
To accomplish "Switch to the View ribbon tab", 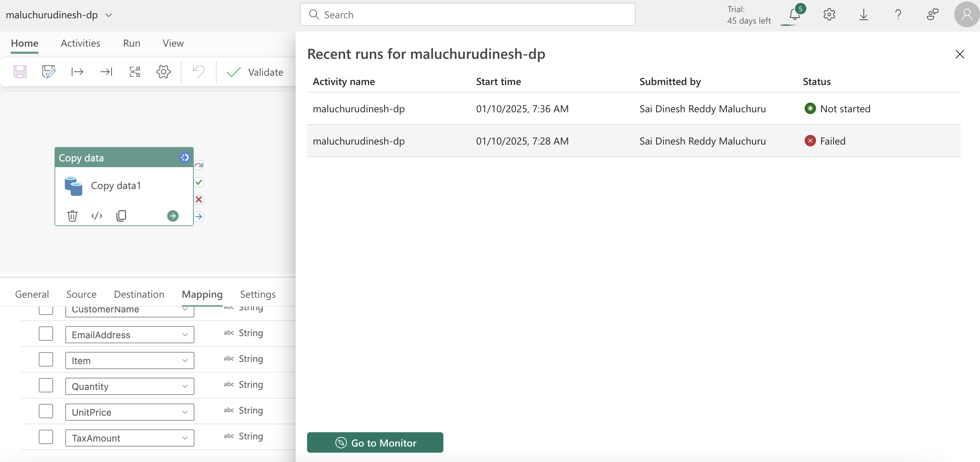I will [173, 43].
